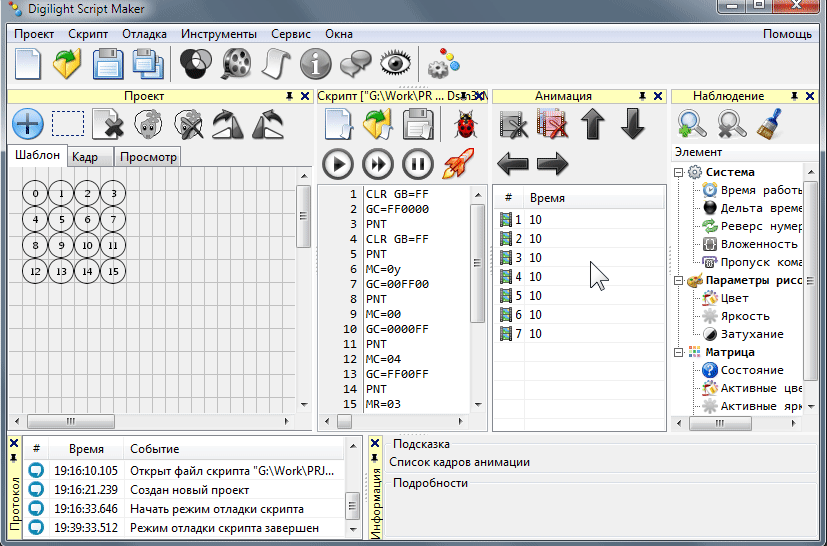The height and width of the screenshot is (546, 827).
Task: Open project with green arrow folder icon
Action: (x=67, y=64)
